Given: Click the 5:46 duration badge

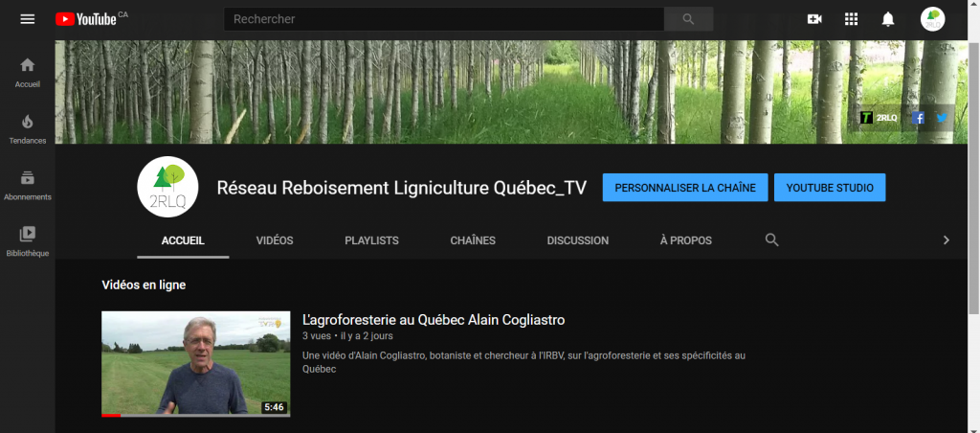Looking at the screenshot, I should pos(274,407).
